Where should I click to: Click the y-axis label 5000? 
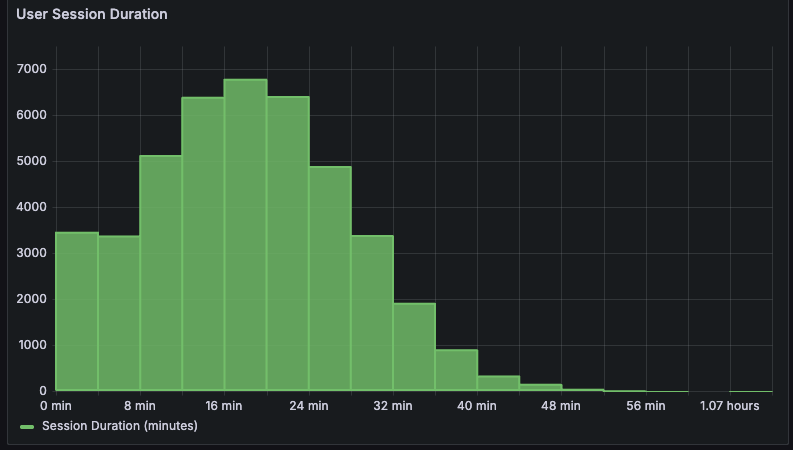31,161
